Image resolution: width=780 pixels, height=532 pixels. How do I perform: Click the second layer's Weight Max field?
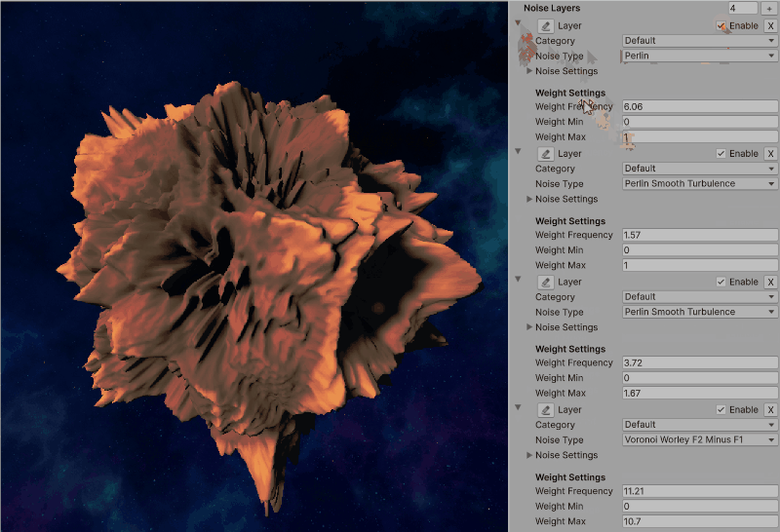(699, 265)
